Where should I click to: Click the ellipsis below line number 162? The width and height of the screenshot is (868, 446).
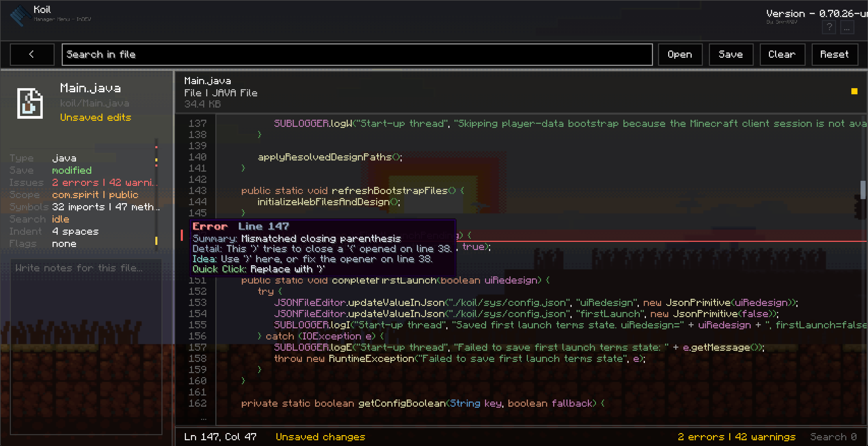pyautogui.click(x=203, y=419)
